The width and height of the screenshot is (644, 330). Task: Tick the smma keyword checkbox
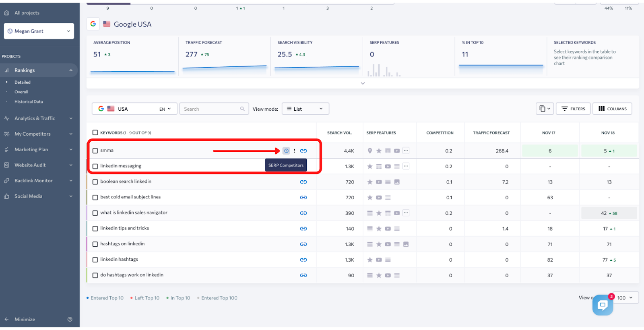click(x=95, y=151)
